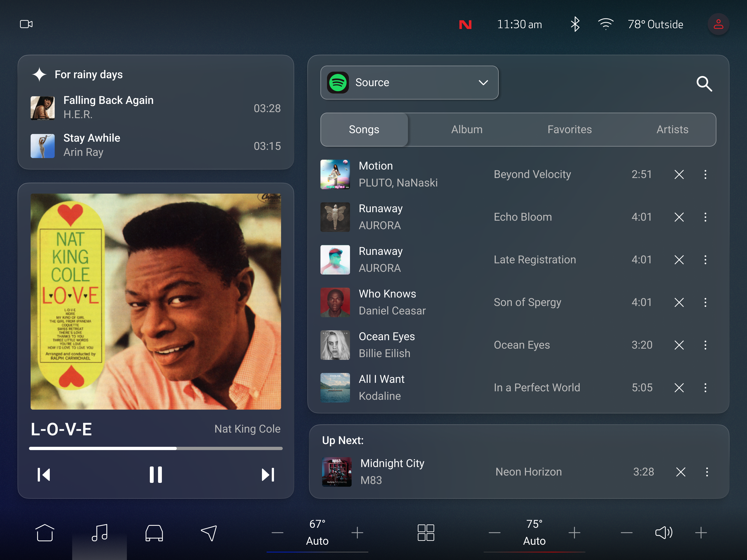Open the 'Late Registration' album name

(535, 260)
